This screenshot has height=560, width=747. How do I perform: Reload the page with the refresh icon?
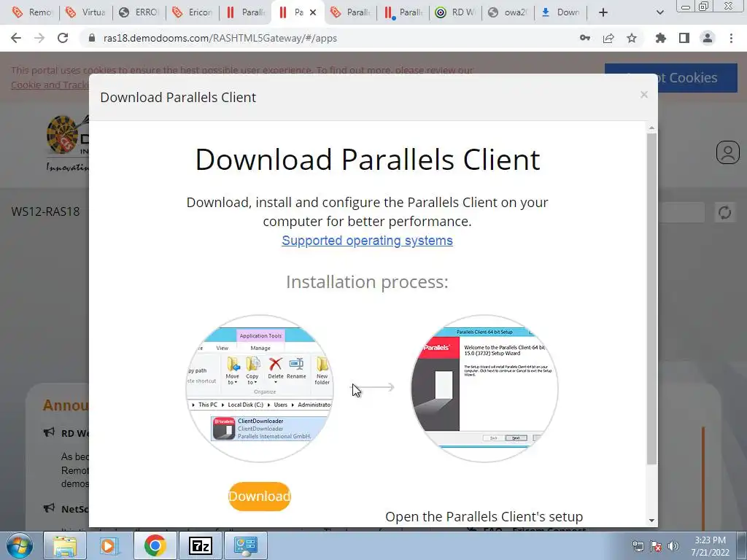(63, 38)
